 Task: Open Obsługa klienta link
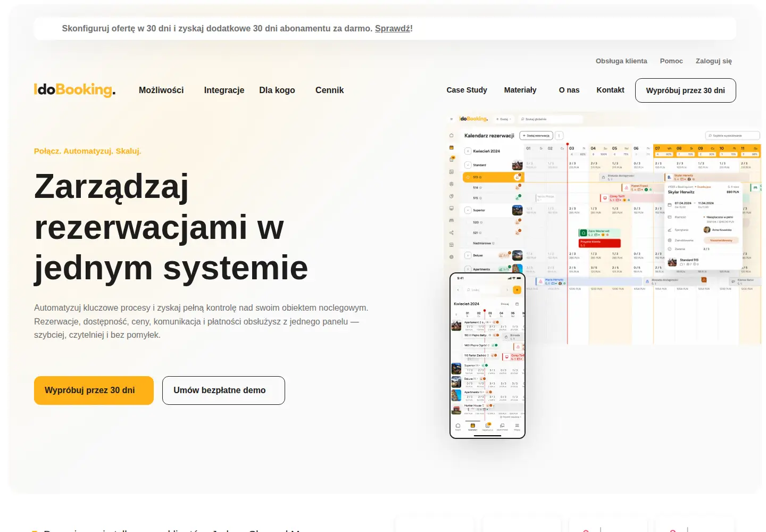pyautogui.click(x=621, y=61)
